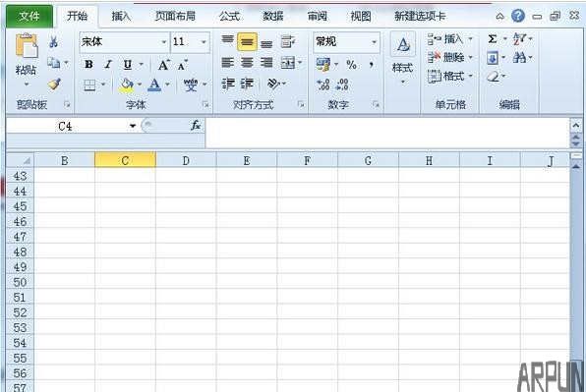The height and width of the screenshot is (392, 586).
Task: Click the Fill down icon
Action: (493, 58)
